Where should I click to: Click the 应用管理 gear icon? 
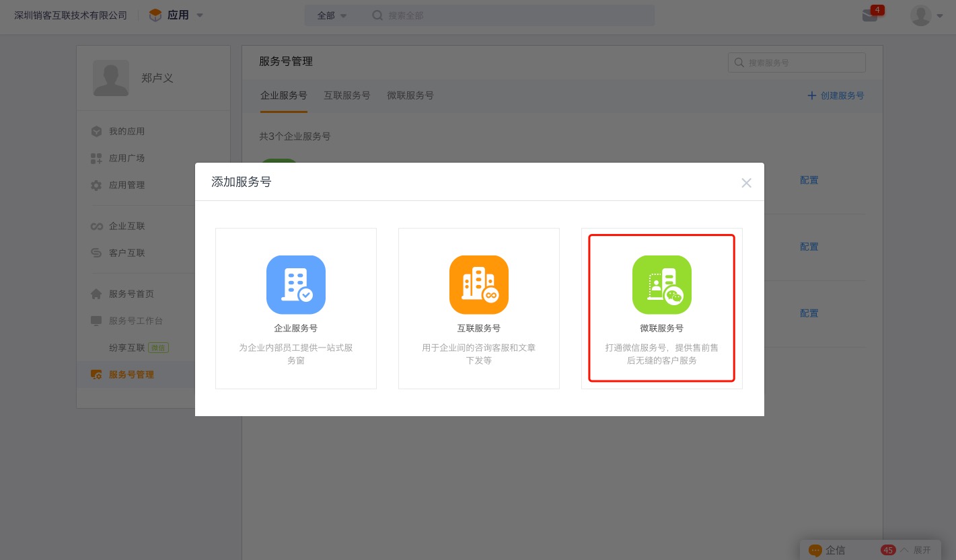[96, 185]
